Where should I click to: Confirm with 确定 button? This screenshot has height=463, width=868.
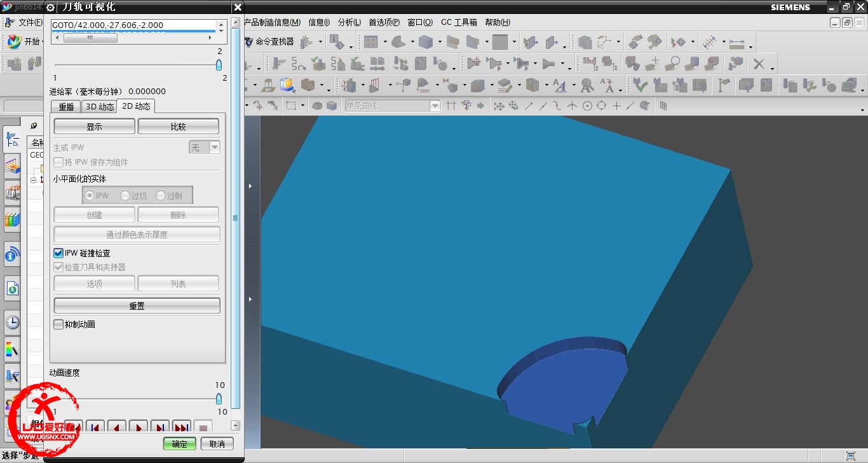pyautogui.click(x=180, y=444)
